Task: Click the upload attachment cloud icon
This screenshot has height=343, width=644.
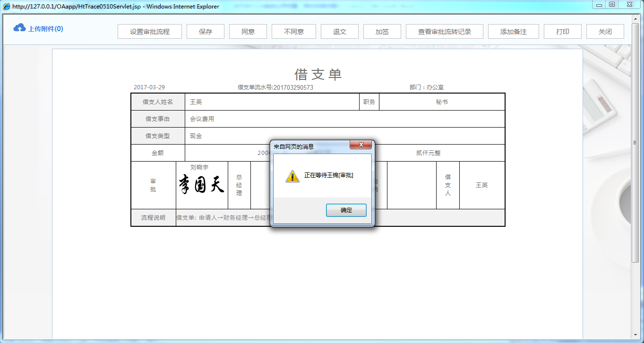Action: [19, 28]
